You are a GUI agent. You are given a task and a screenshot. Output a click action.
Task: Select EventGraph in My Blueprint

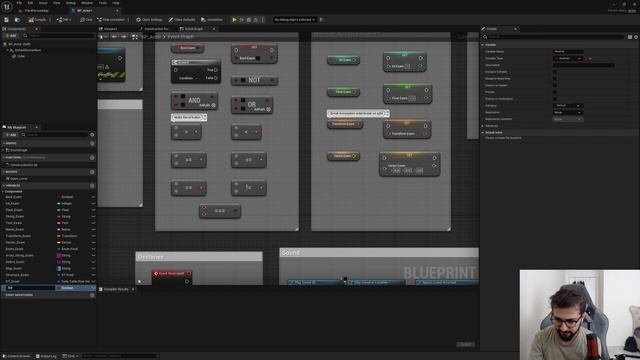click(17, 150)
